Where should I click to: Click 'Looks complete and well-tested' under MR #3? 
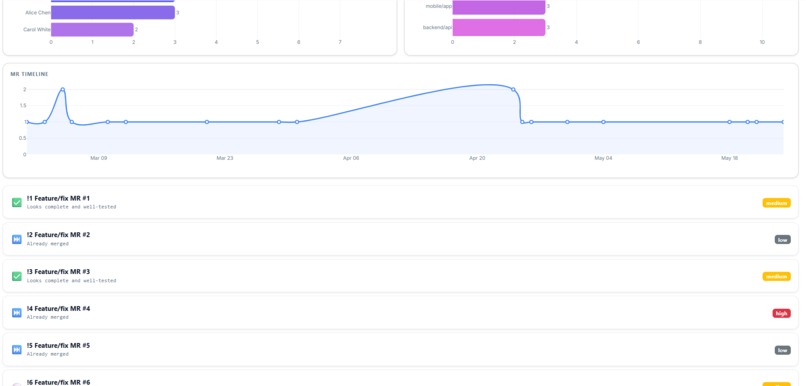point(71,281)
